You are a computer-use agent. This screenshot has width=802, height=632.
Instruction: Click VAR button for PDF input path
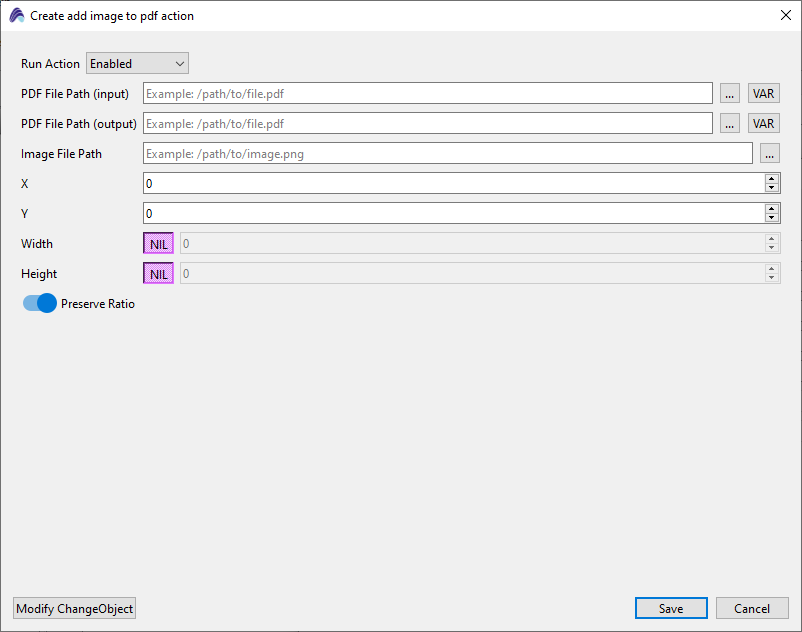pos(763,94)
